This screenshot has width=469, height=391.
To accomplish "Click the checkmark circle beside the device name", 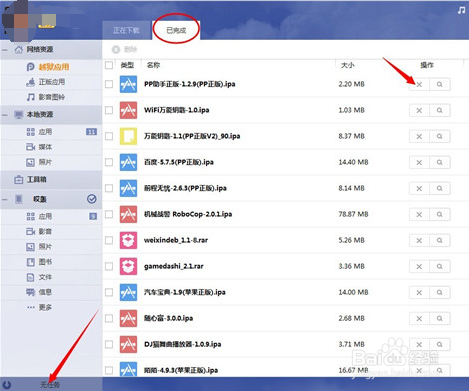I will pos(92,199).
